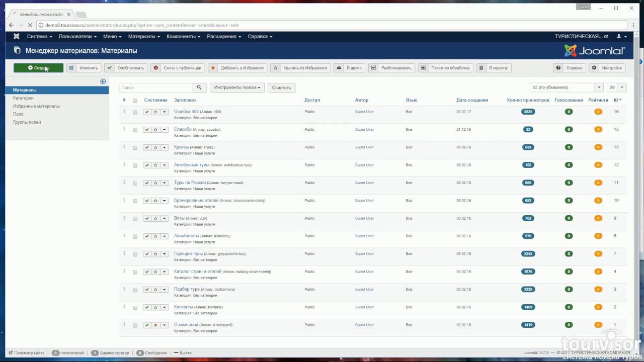Open the Расширения menu
The image size is (644, 362).
coord(224,36)
